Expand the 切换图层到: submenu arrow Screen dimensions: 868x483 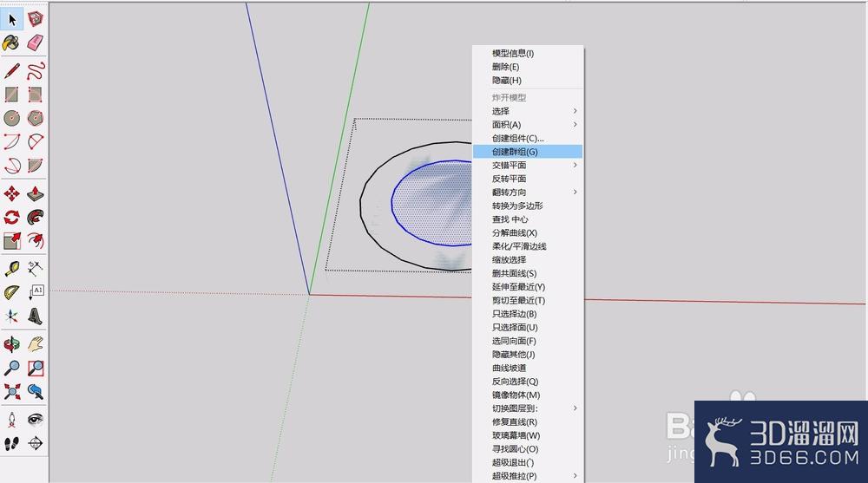tap(575, 408)
